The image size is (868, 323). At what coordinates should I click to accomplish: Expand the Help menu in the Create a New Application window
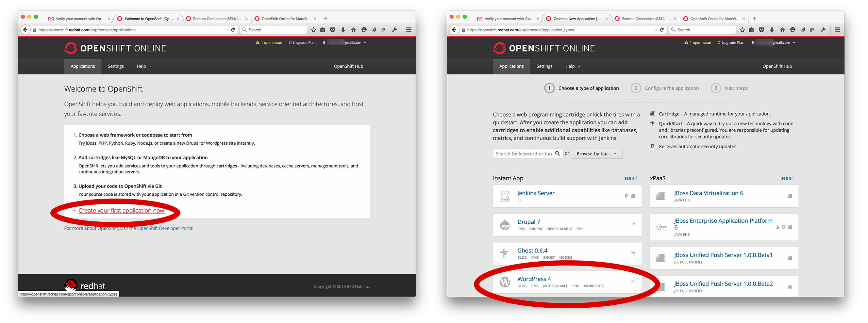tap(573, 66)
